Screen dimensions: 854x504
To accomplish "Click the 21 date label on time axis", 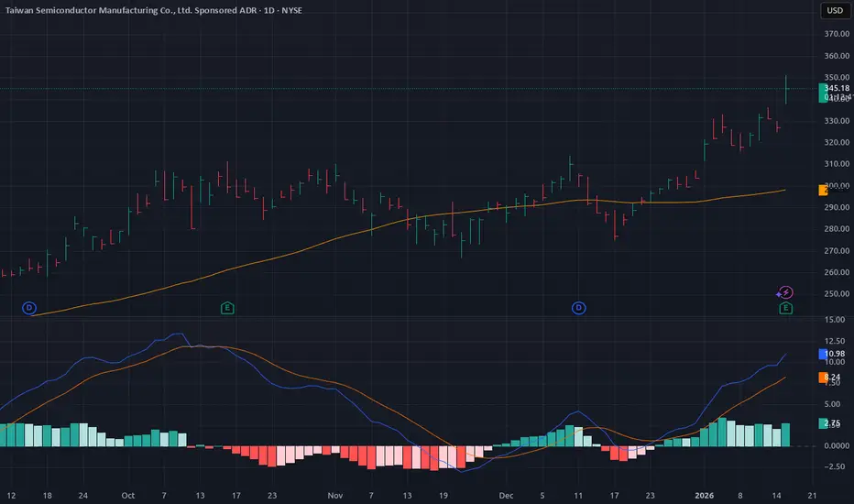I will (x=812, y=495).
